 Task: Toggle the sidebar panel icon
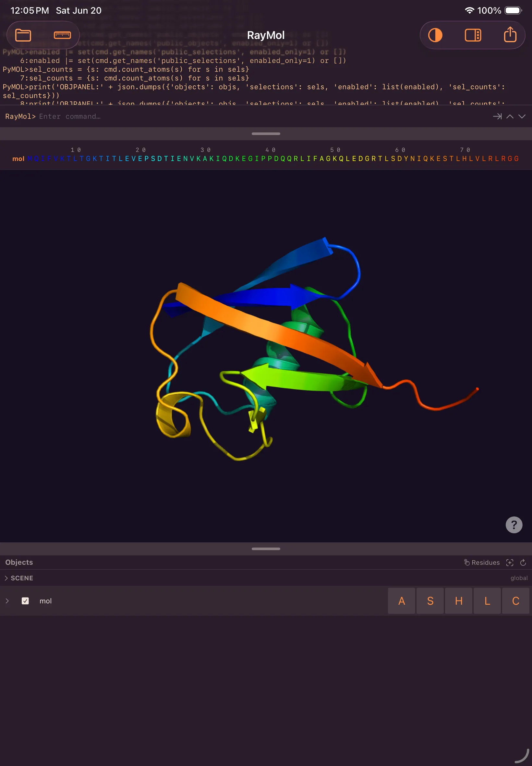(x=473, y=35)
